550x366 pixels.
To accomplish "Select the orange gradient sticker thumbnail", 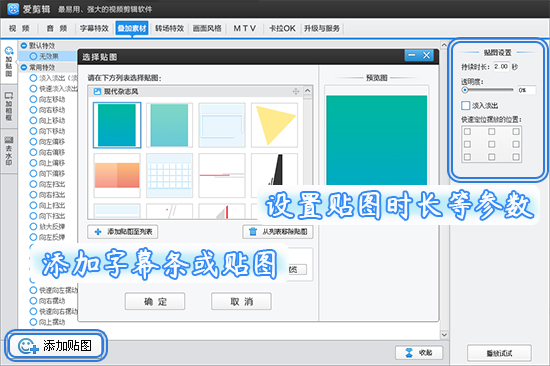I will pyautogui.click(x=117, y=175).
